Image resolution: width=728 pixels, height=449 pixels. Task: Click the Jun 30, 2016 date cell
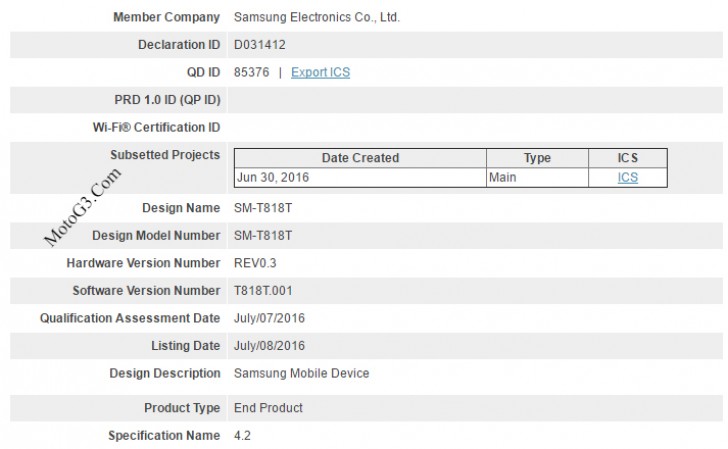[360, 177]
